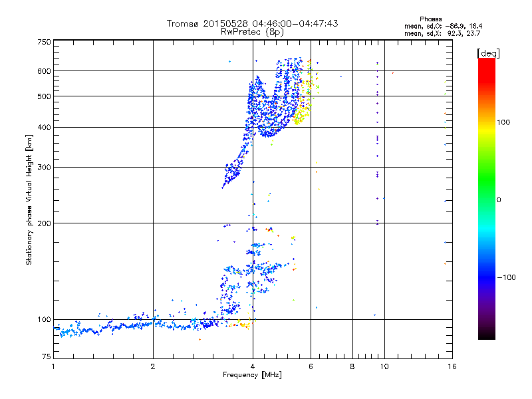Select the "Phases" header text

click(430, 19)
